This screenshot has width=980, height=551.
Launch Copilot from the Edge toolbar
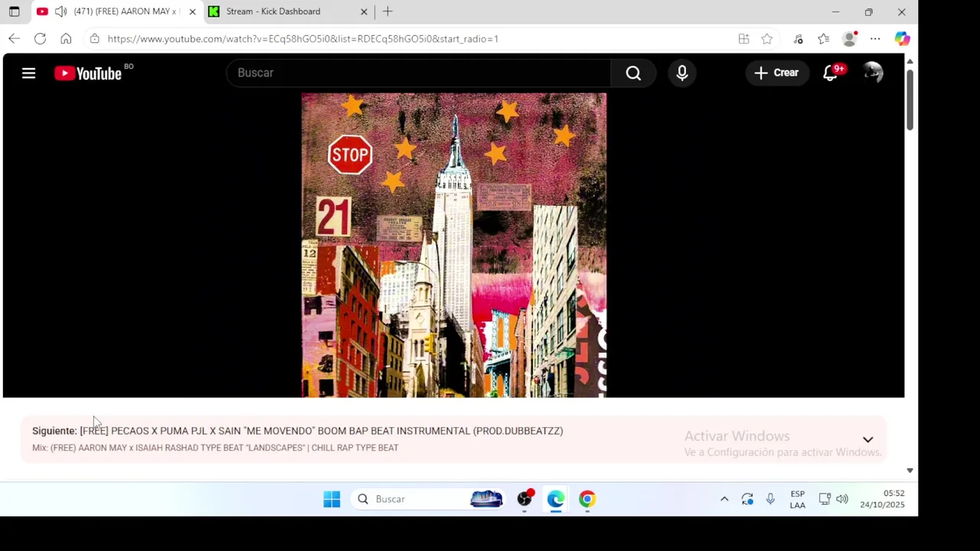[x=902, y=38]
